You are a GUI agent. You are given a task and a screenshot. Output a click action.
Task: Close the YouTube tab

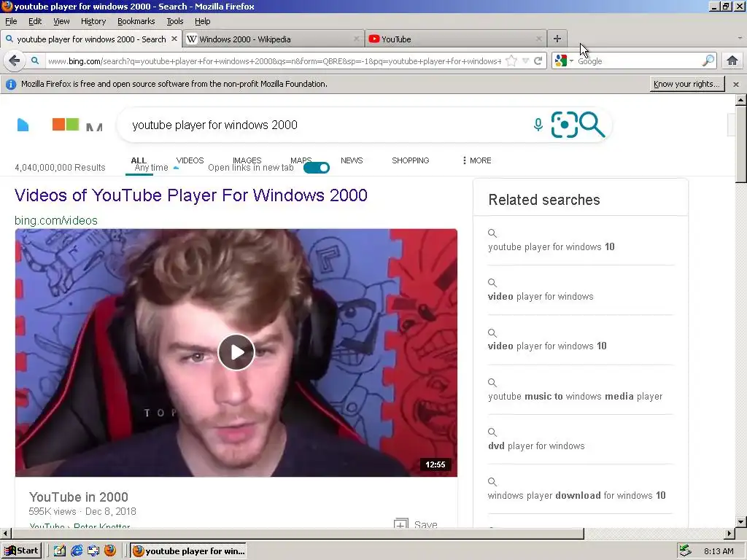(539, 39)
